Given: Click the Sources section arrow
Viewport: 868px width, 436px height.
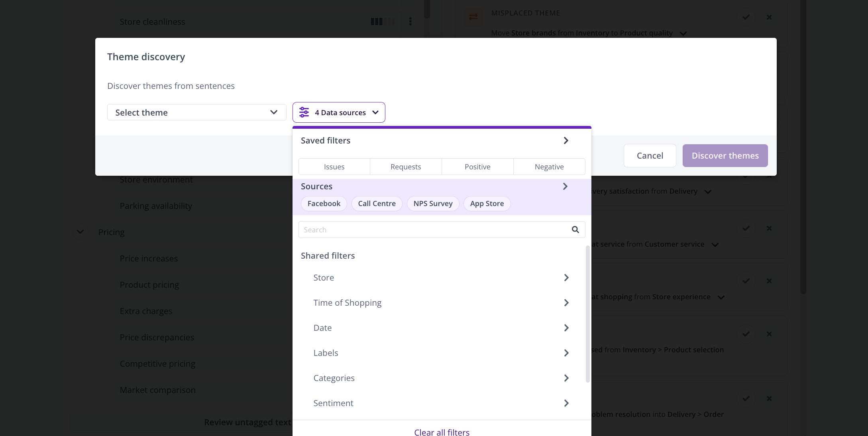Looking at the screenshot, I should 565,187.
